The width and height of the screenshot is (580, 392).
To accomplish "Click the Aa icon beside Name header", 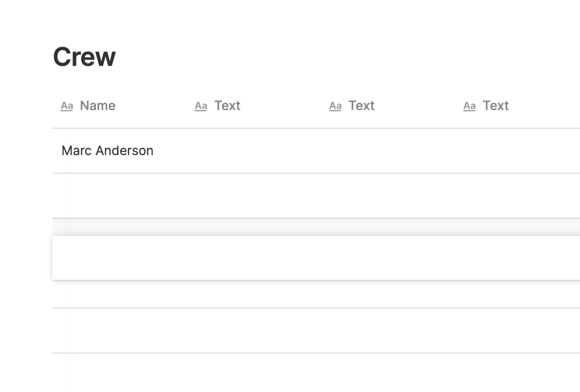I will (67, 106).
